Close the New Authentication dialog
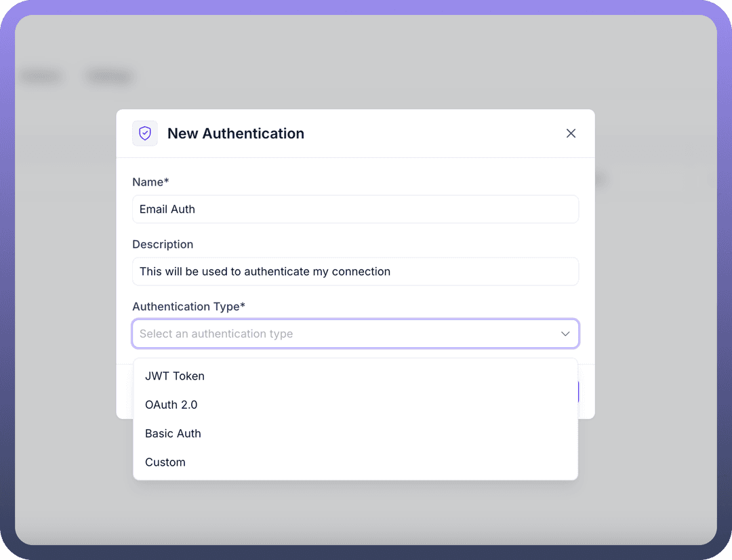The width and height of the screenshot is (732, 560). click(571, 134)
